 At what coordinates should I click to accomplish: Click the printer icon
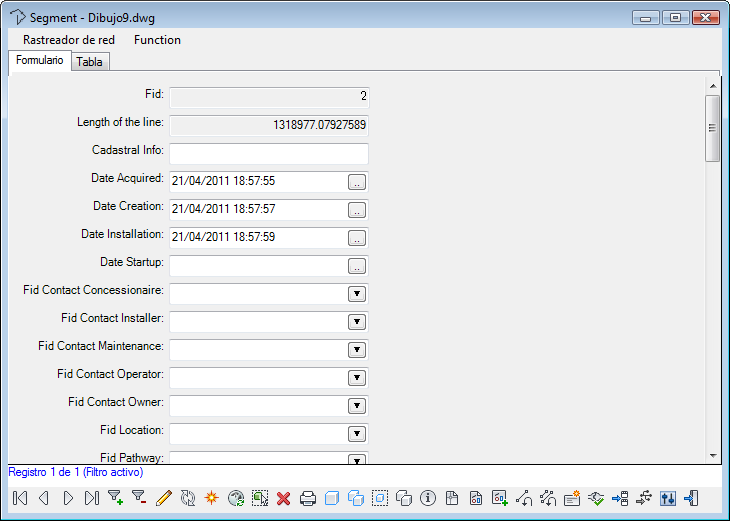308,499
